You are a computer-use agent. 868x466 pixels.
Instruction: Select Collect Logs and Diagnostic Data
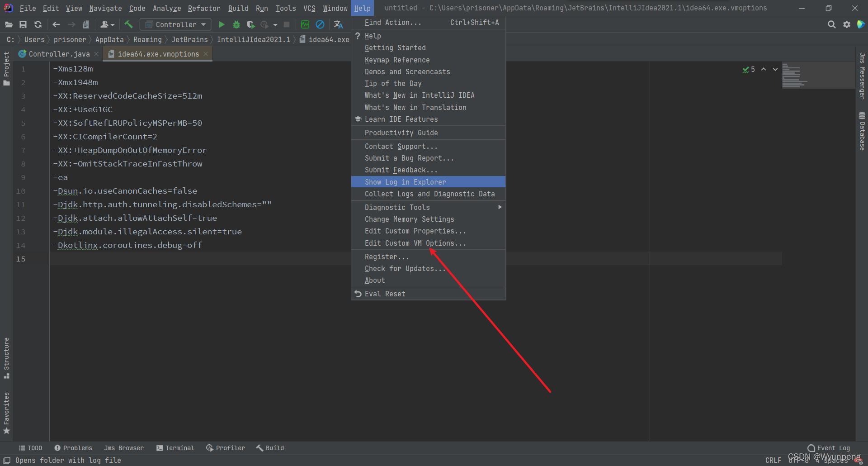428,194
